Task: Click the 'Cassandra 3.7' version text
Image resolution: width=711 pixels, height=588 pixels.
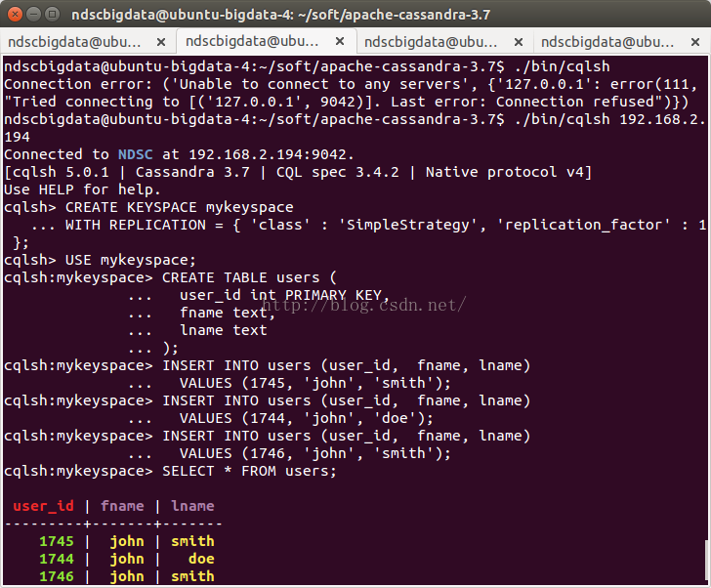Action: pos(192,172)
